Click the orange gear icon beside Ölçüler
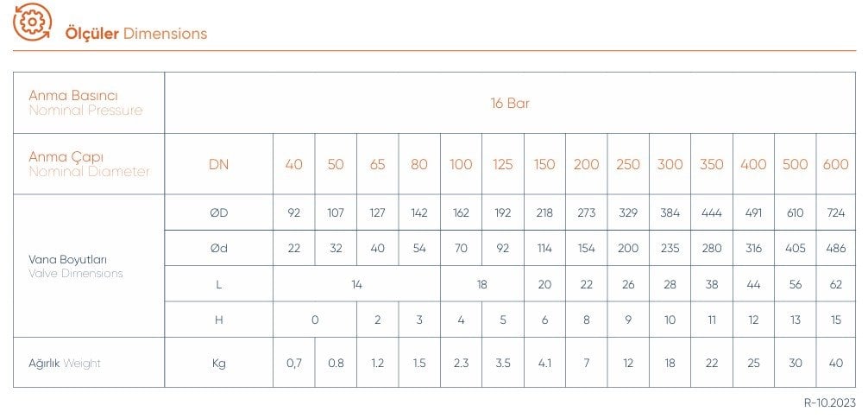This screenshot has width=868, height=418. pyautogui.click(x=33, y=22)
